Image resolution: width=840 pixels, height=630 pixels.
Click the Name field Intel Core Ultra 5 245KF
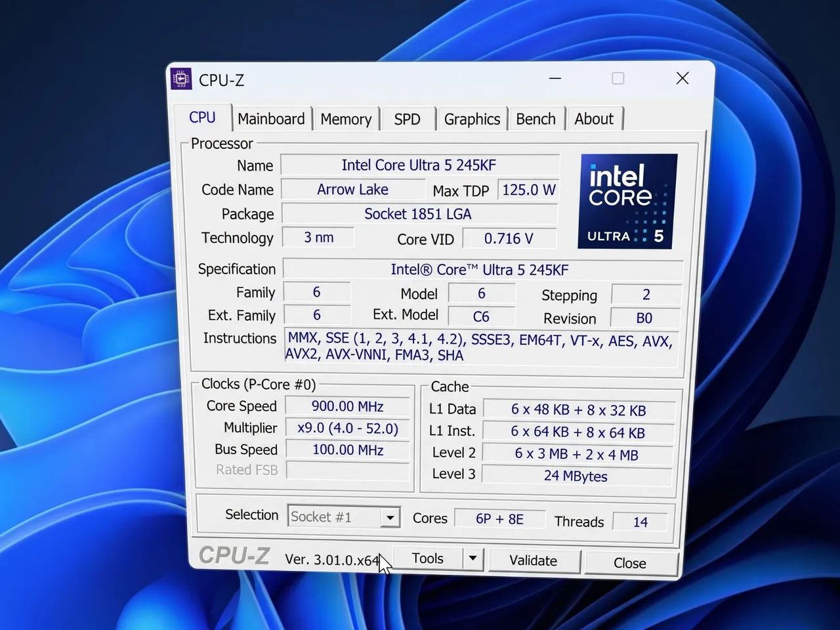pos(419,165)
